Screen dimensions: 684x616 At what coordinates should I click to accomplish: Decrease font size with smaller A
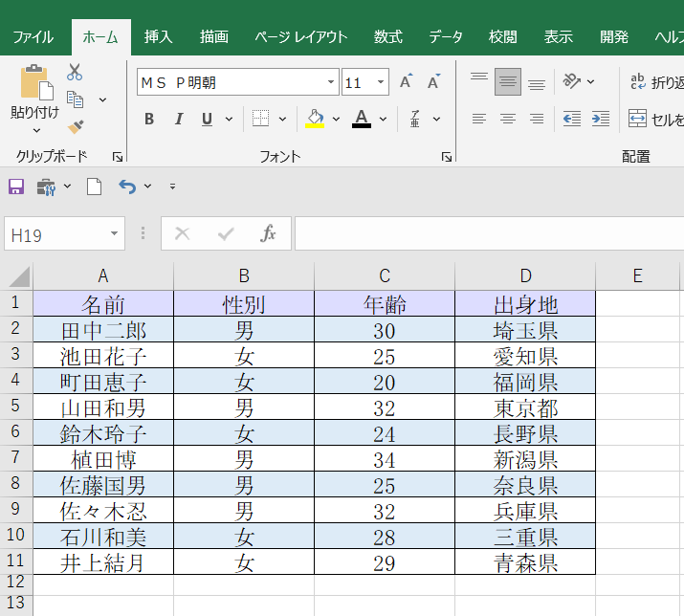click(433, 81)
